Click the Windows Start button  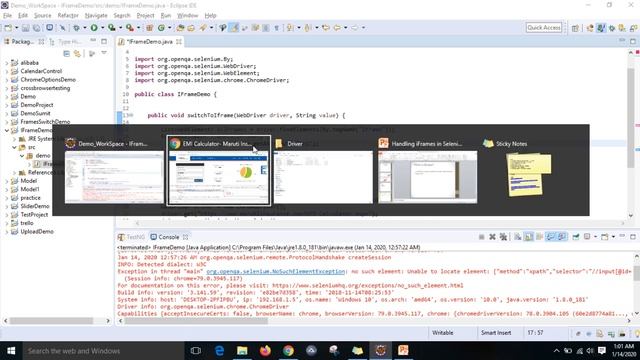pos(11,351)
